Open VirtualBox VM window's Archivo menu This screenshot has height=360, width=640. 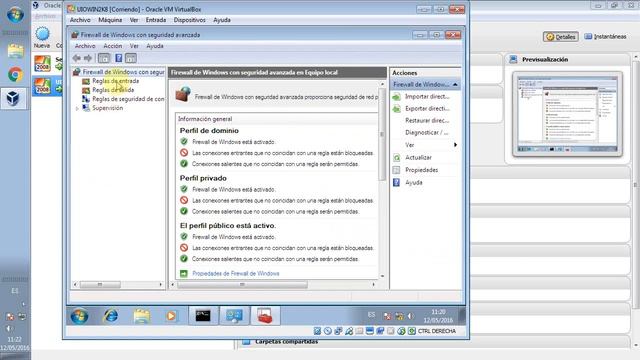[80, 20]
